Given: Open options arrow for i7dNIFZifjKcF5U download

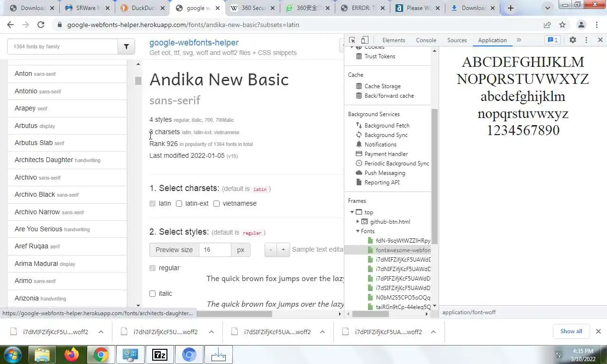Looking at the screenshot, I should 212,332.
